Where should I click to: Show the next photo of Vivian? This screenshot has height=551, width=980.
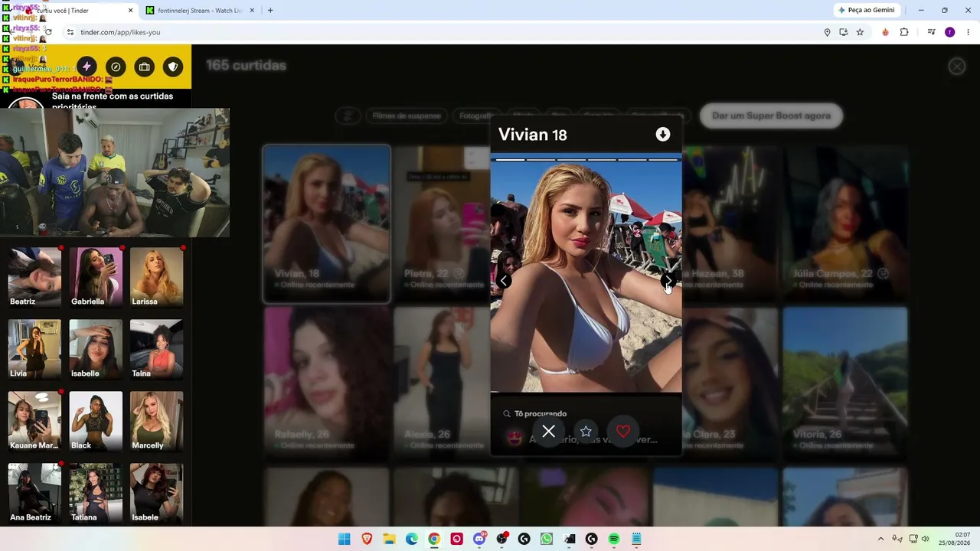click(668, 281)
